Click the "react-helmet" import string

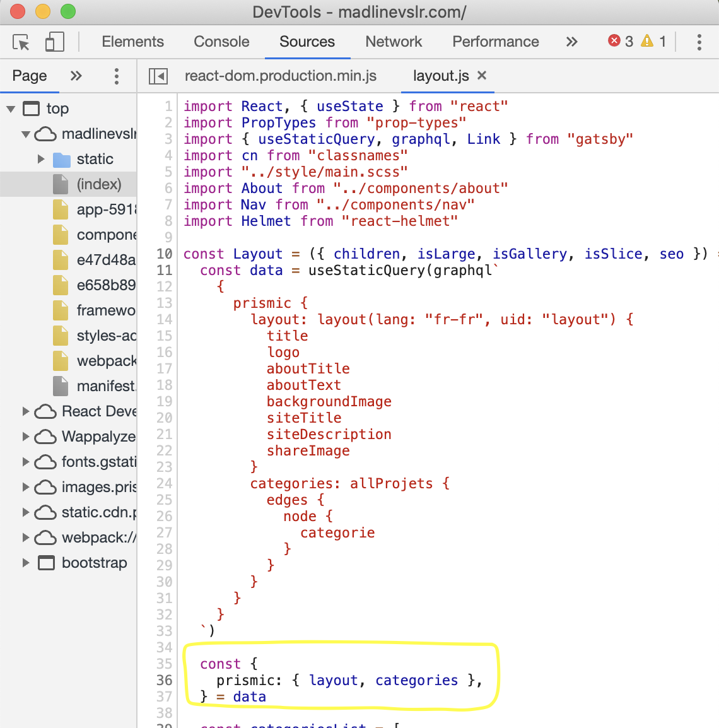click(x=400, y=221)
